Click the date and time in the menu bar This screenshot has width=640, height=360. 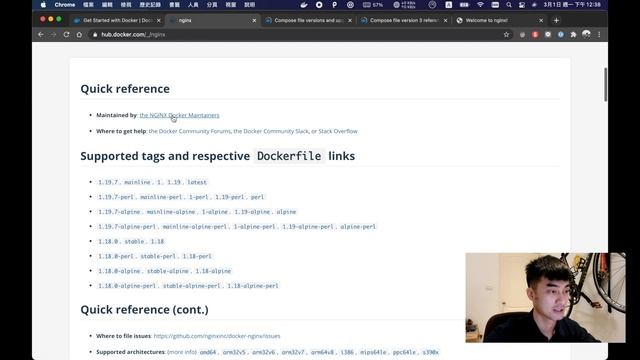[x=571, y=5]
